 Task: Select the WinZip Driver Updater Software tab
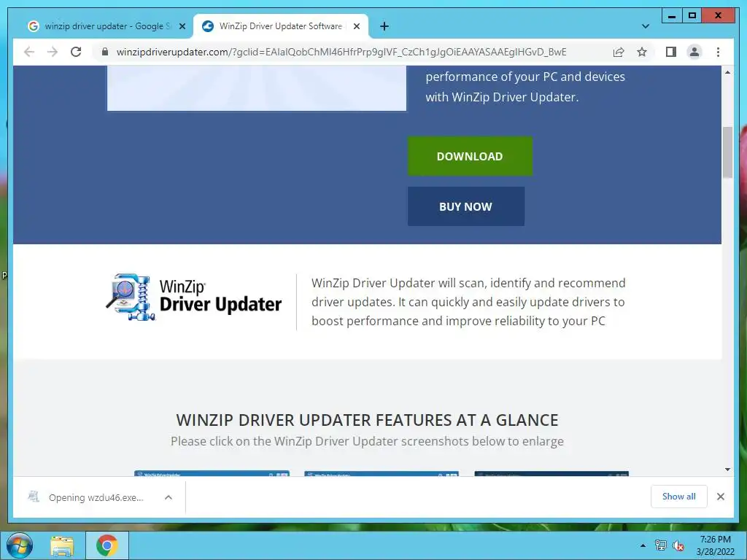point(280,26)
